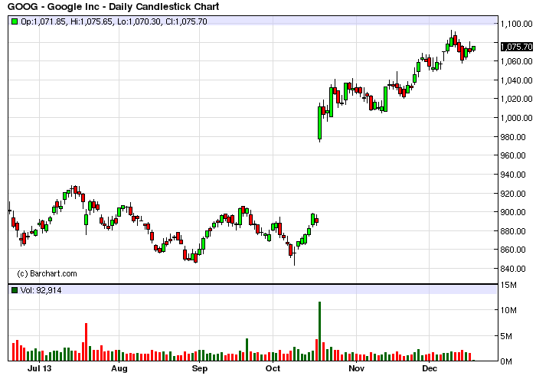Click the tall green mid-October gap-up candlestick

319,123
